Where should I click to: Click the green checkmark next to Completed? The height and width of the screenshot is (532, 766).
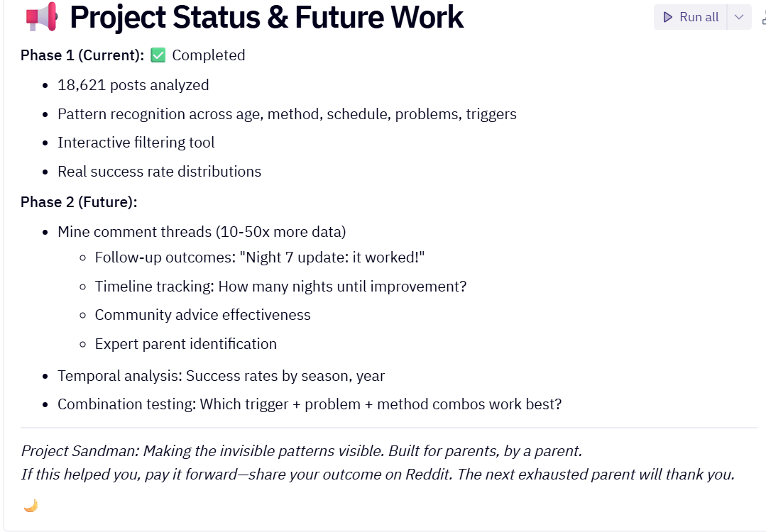[x=158, y=55]
